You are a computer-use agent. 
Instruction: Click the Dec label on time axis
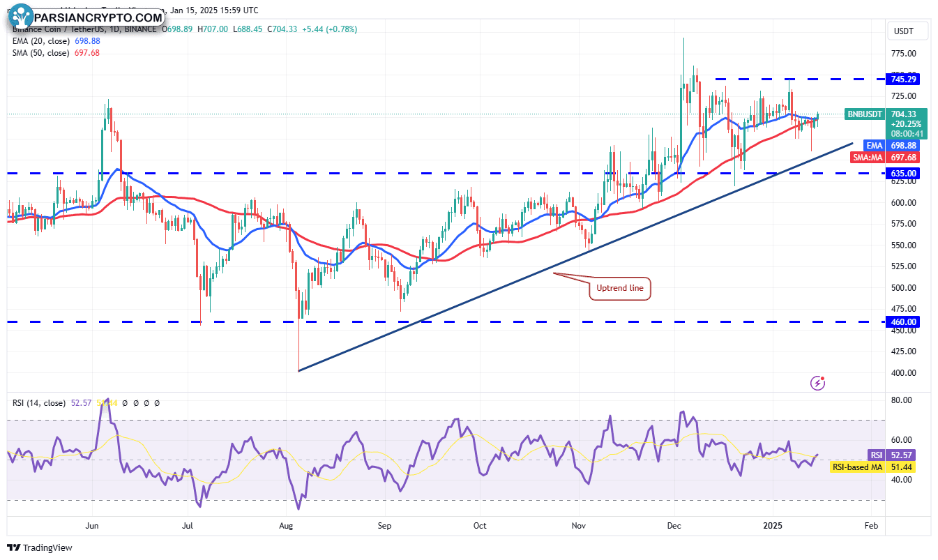click(x=674, y=524)
